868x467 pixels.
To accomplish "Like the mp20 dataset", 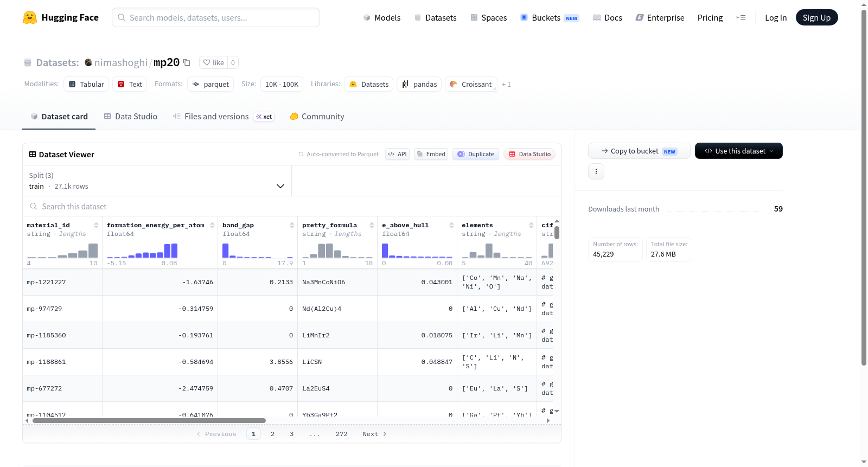I will (x=213, y=62).
